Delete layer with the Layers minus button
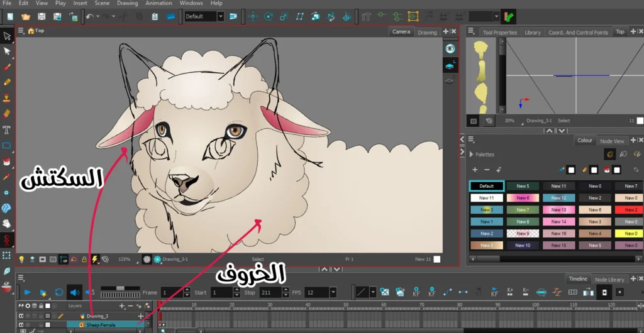The image size is (644, 333). pyautogui.click(x=130, y=306)
